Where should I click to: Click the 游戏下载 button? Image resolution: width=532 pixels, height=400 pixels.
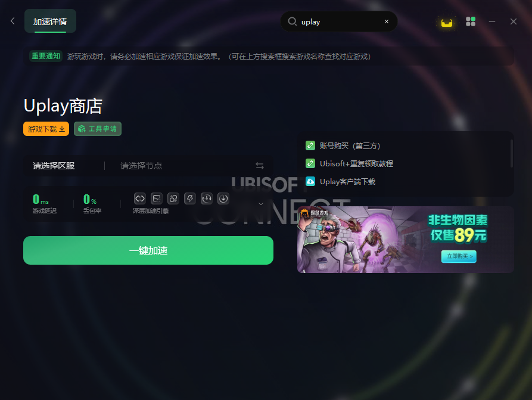[46, 129]
